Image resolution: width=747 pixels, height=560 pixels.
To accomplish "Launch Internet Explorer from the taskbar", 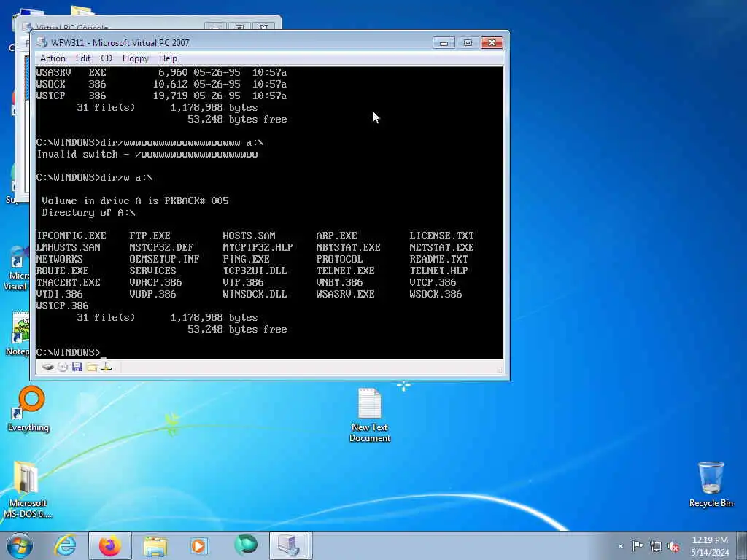I will 65,545.
